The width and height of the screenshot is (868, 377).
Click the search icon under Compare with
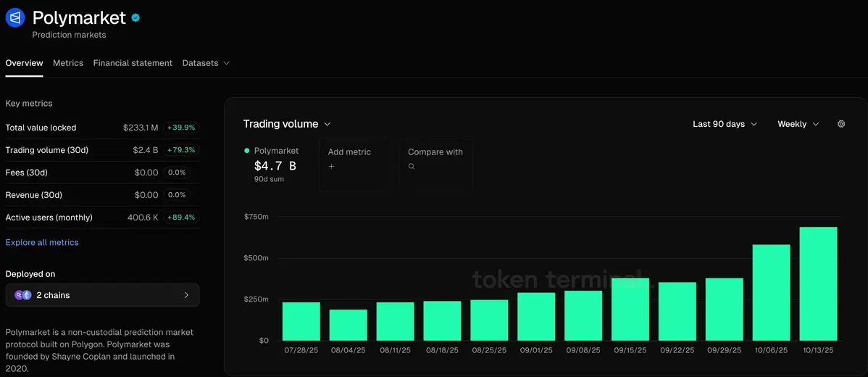click(x=412, y=167)
